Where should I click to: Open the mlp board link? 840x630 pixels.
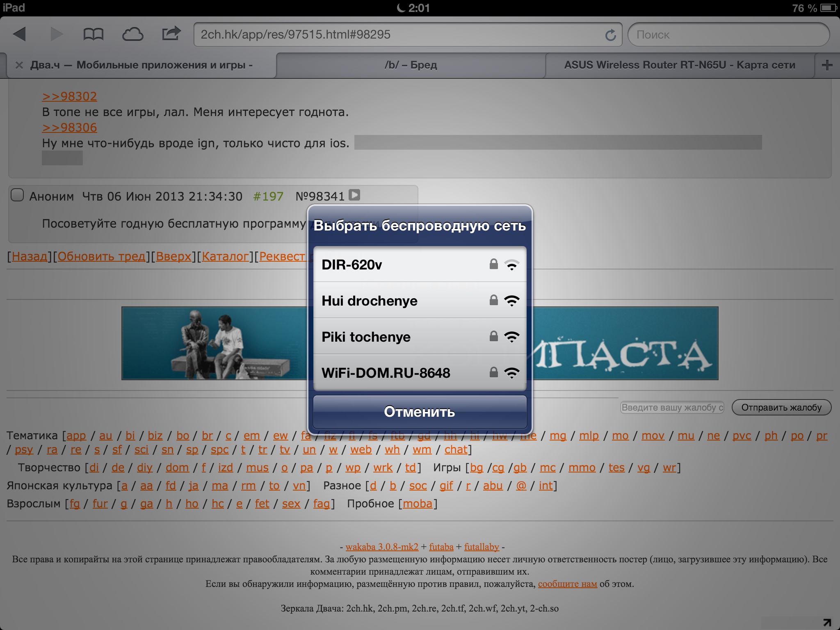(x=589, y=436)
